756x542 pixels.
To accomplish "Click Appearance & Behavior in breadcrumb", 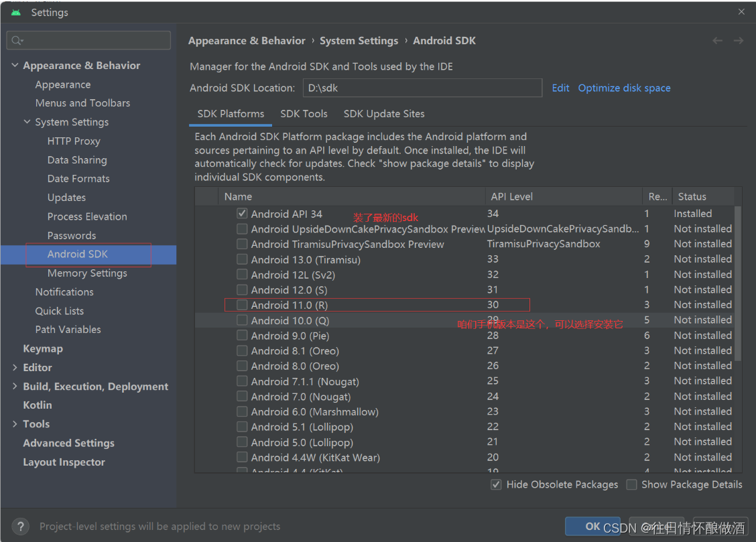I will pyautogui.click(x=247, y=41).
